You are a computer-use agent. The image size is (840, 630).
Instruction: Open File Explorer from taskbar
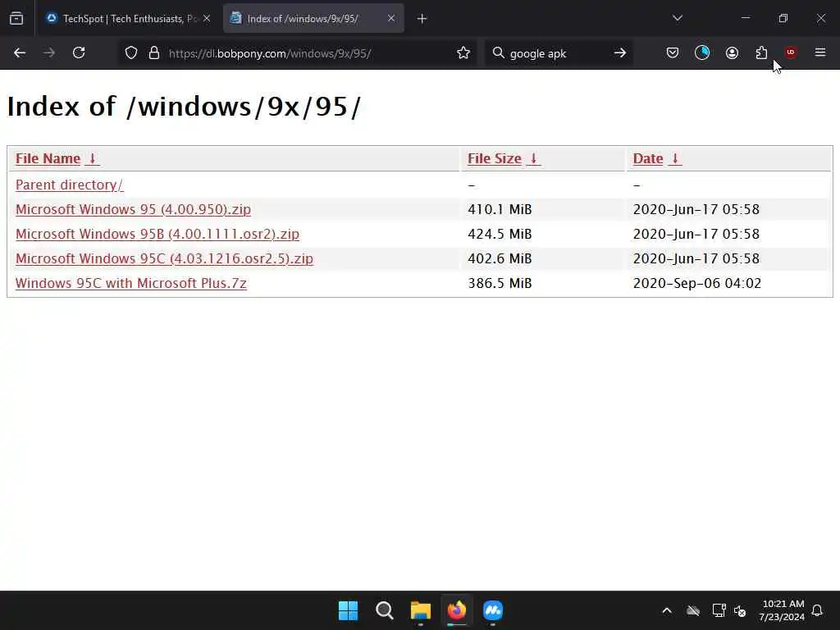(x=421, y=610)
